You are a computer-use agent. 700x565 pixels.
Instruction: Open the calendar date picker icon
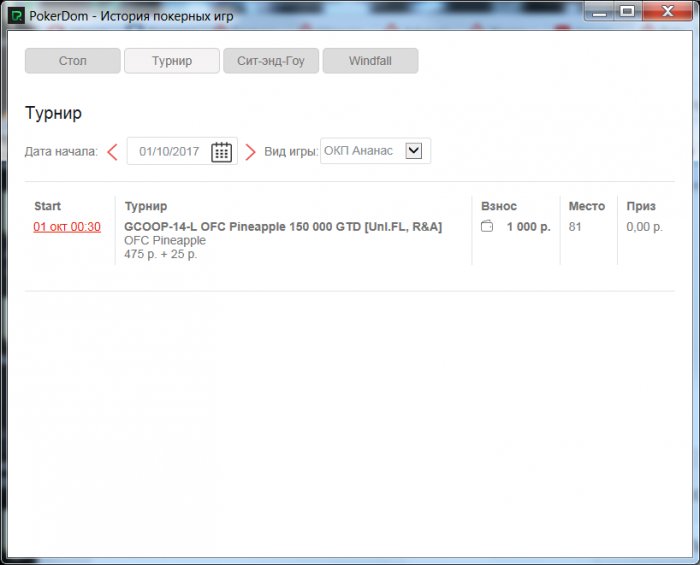221,152
